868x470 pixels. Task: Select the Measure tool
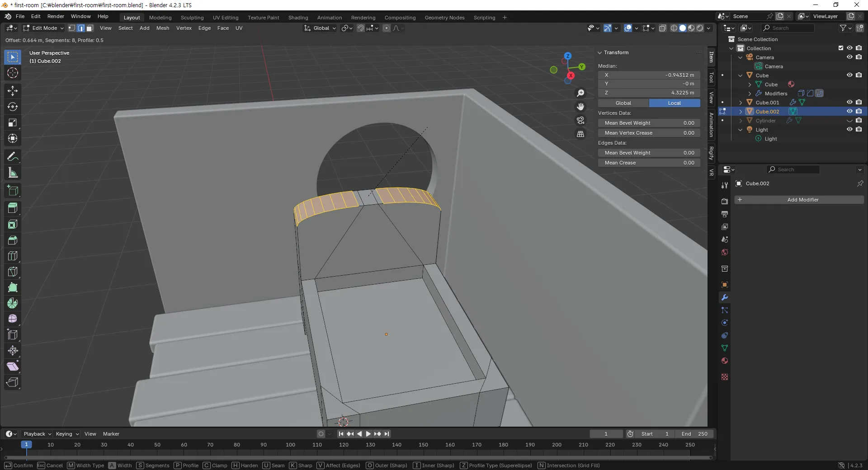pos(13,172)
